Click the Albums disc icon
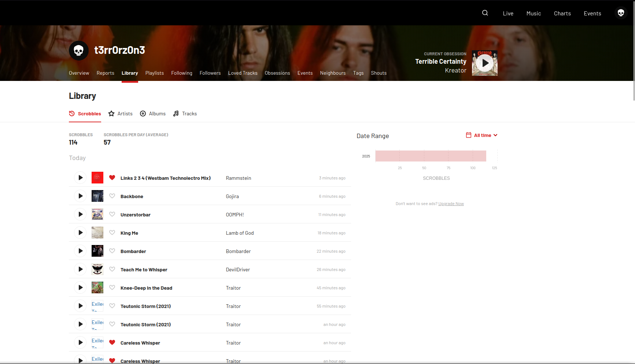The height and width of the screenshot is (364, 635). point(143,114)
